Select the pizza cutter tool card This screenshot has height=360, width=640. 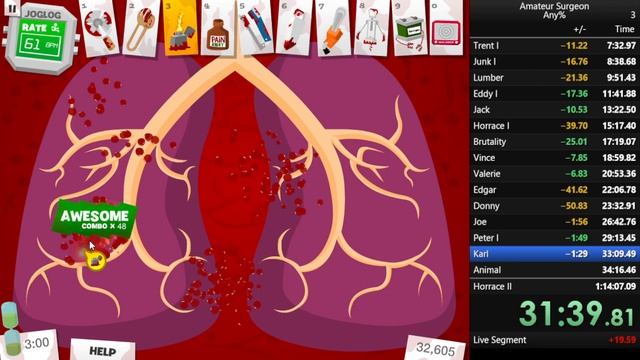point(100,28)
